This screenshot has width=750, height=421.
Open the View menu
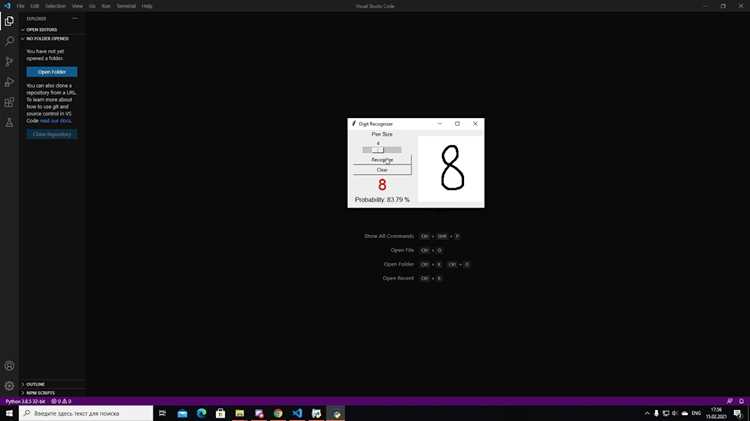pos(77,6)
